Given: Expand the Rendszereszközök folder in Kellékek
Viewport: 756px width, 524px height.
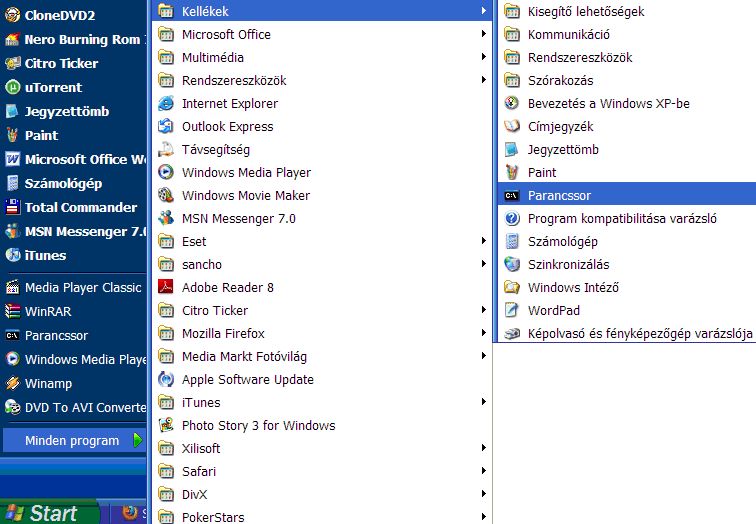Looking at the screenshot, I should click(580, 57).
